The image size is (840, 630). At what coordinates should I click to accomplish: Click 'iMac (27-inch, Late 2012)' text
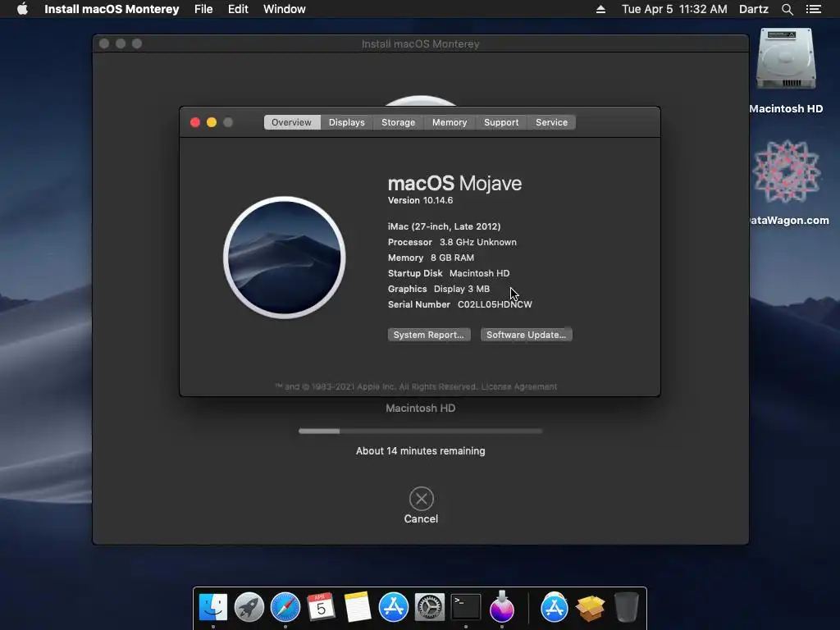pyautogui.click(x=444, y=226)
